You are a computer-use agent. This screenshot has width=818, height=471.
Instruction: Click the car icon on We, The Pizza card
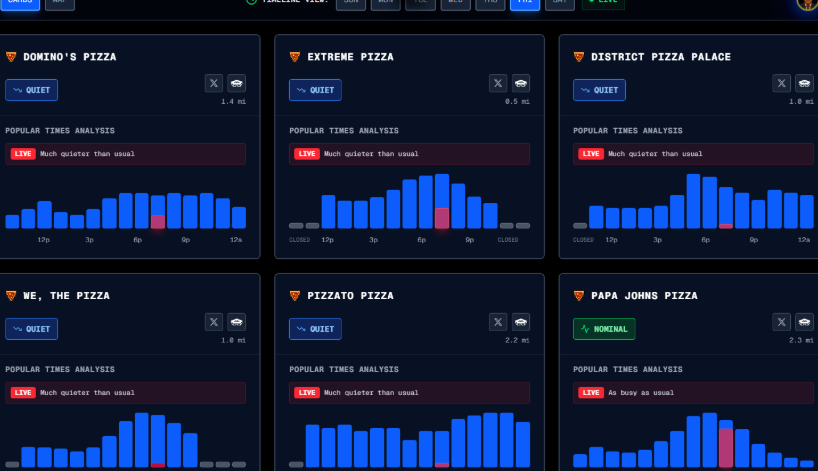click(x=237, y=322)
